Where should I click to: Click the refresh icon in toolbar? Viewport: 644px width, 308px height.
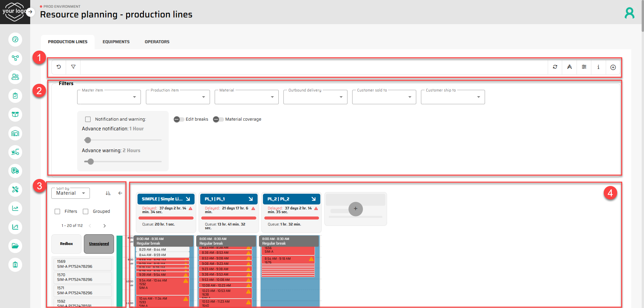coord(555,67)
